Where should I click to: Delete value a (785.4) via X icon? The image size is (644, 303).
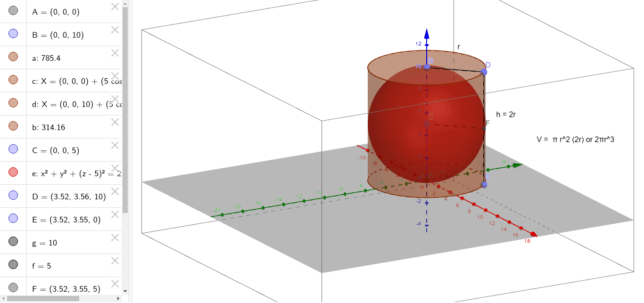coord(115,53)
